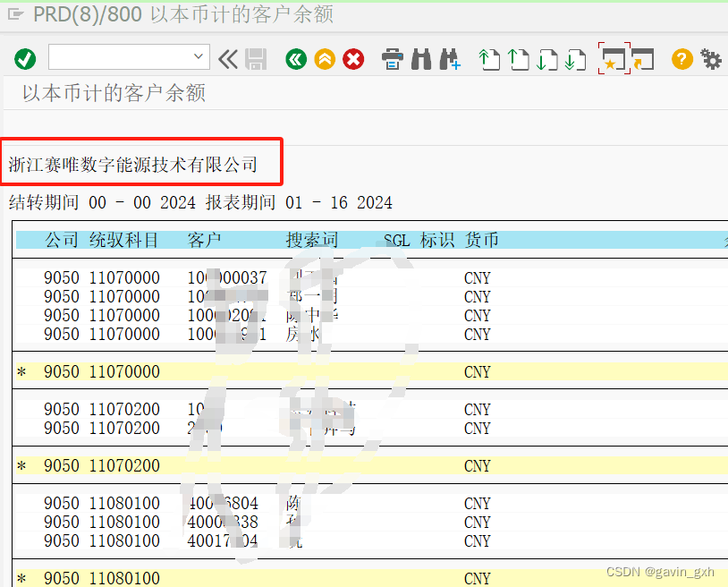Collapse the command field with double-chevron icon
The height and width of the screenshot is (587, 728).
tap(228, 59)
